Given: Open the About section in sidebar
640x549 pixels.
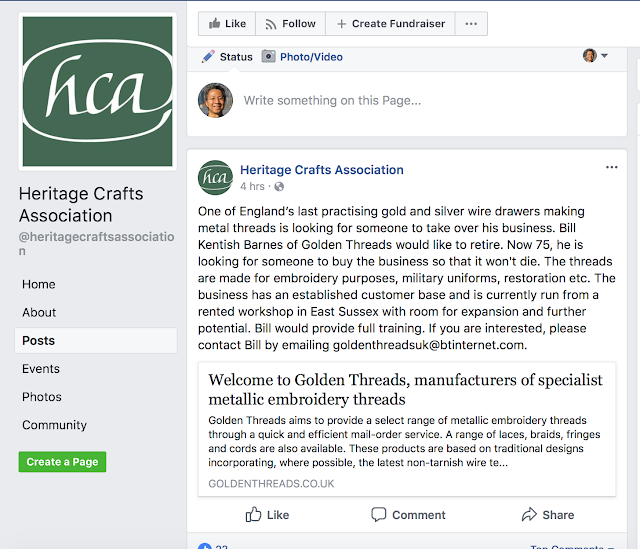Looking at the screenshot, I should pos(39,313).
